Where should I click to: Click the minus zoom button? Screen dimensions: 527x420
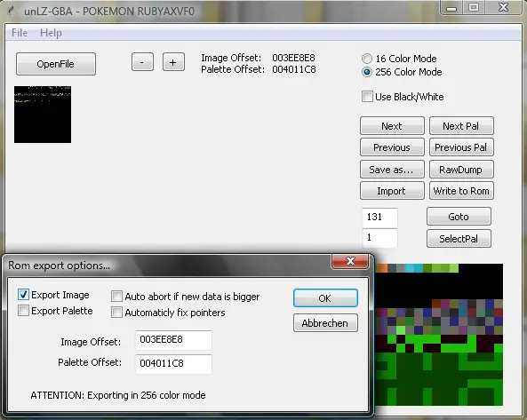142,62
